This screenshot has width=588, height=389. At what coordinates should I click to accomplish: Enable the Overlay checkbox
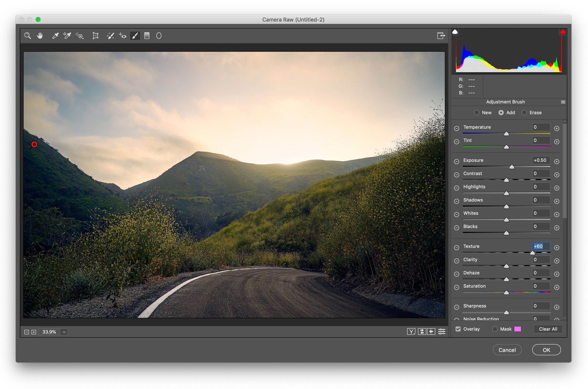point(458,329)
